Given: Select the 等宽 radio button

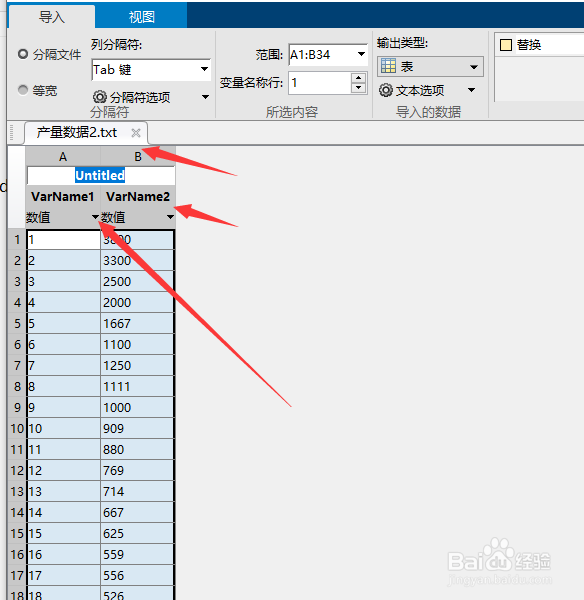Looking at the screenshot, I should (23, 90).
